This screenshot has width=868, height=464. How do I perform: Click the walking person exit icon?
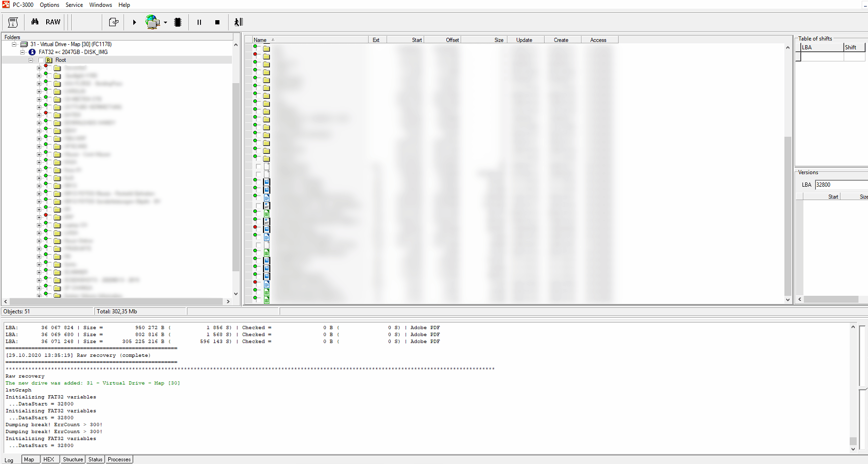coord(238,22)
